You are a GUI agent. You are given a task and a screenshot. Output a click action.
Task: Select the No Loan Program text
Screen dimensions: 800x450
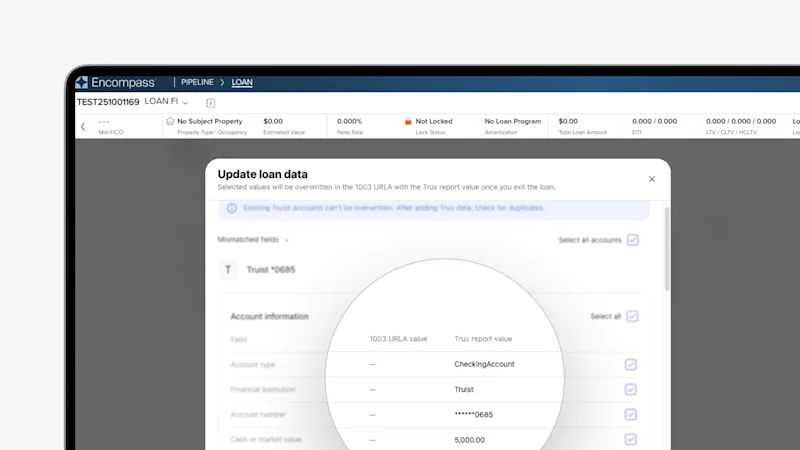click(513, 121)
